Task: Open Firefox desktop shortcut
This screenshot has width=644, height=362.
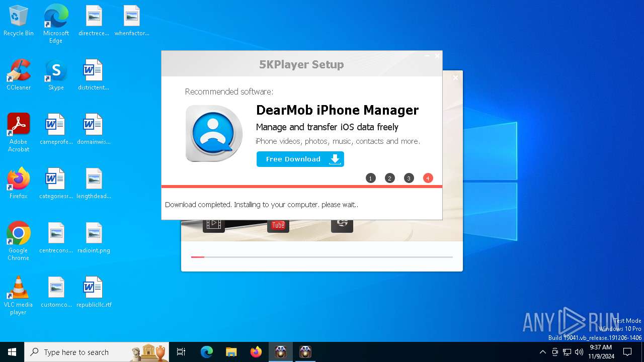Action: coord(19,184)
